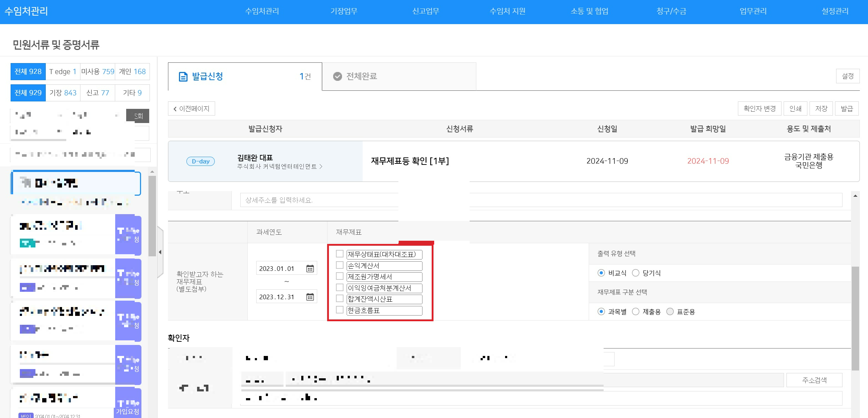Click red date 2024-11-09 desired issue date
The image size is (868, 418).
click(708, 161)
